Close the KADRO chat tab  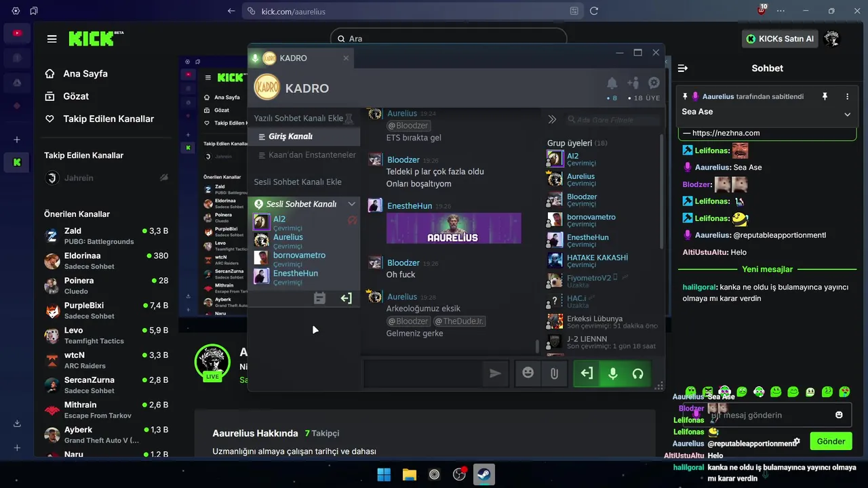[x=346, y=58]
